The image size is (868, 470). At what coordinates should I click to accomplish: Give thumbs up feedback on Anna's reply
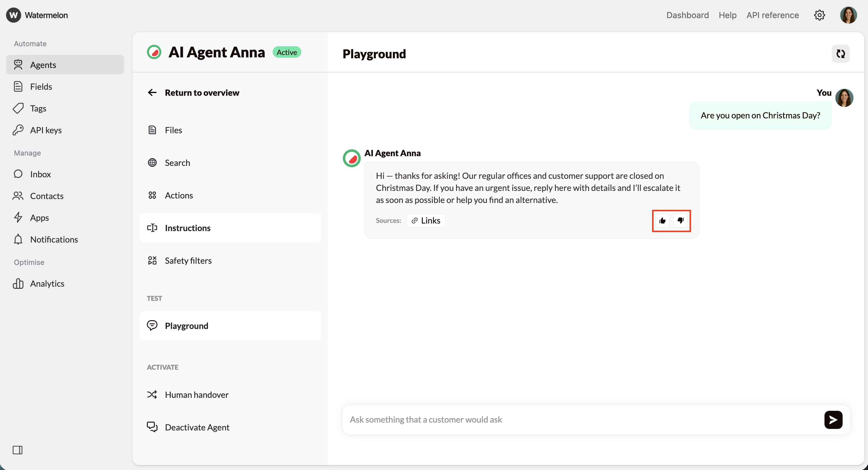click(662, 221)
